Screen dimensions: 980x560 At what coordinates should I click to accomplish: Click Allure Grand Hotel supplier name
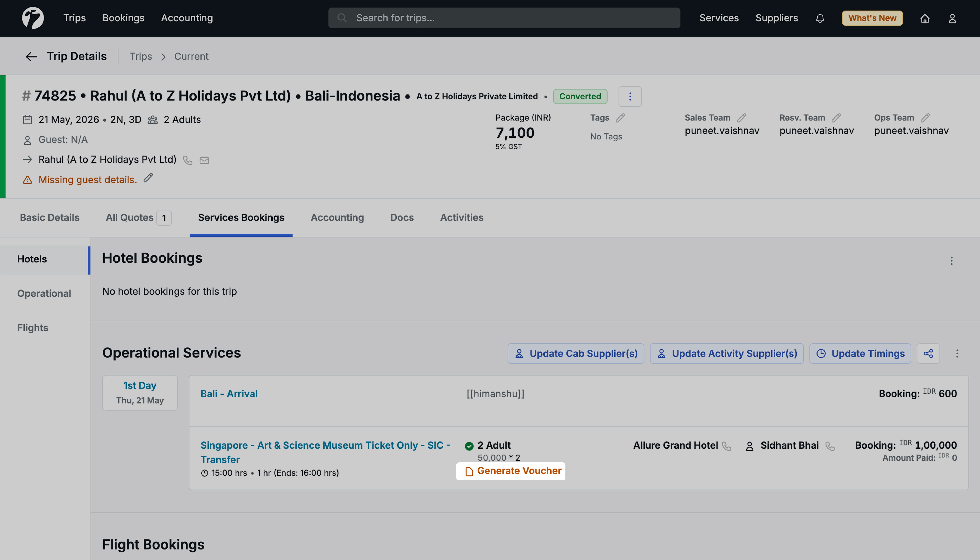coord(676,445)
